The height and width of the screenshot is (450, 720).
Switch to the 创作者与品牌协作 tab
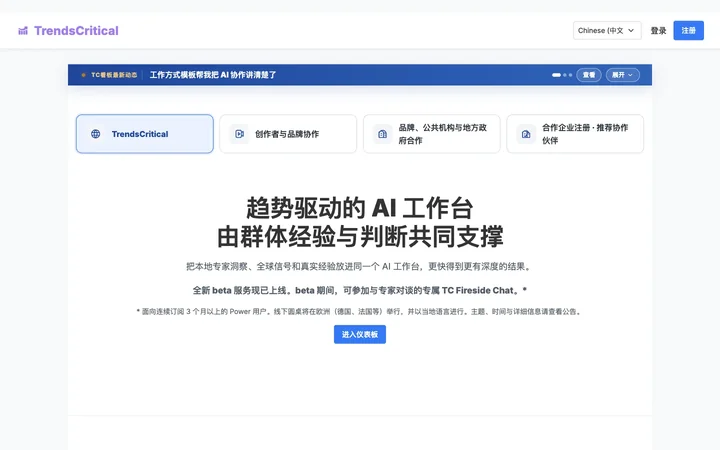tap(288, 134)
